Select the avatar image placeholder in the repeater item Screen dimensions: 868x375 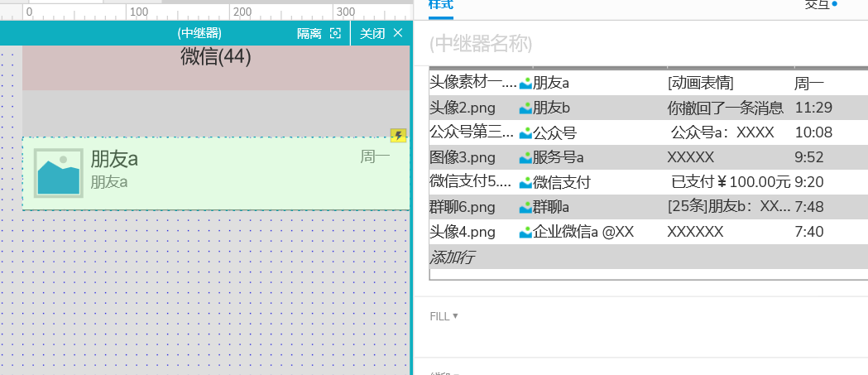[59, 173]
